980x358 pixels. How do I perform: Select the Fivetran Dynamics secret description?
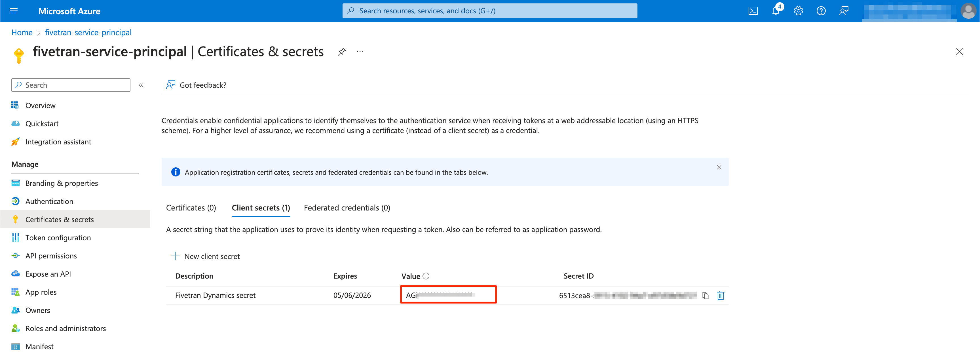click(x=215, y=295)
